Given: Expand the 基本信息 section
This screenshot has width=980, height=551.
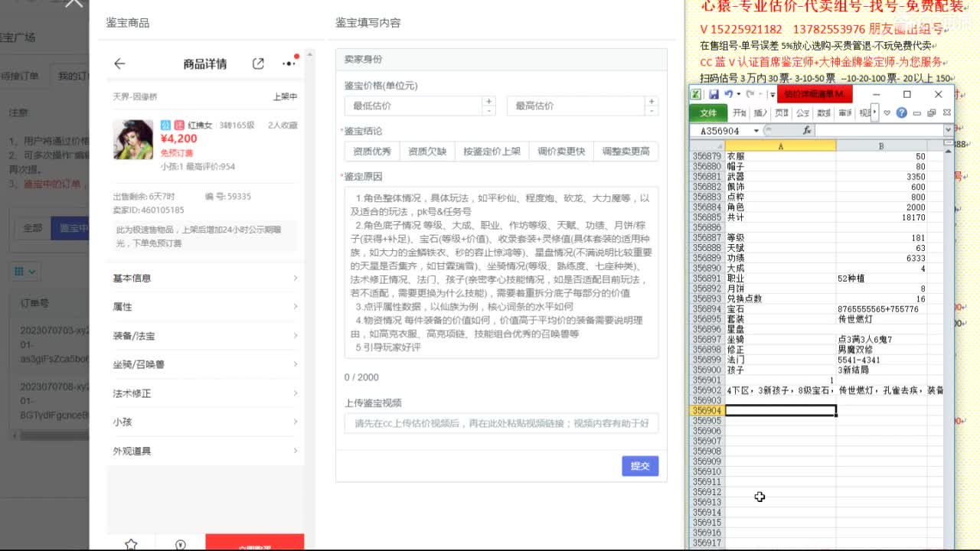Looking at the screenshot, I should click(x=207, y=278).
